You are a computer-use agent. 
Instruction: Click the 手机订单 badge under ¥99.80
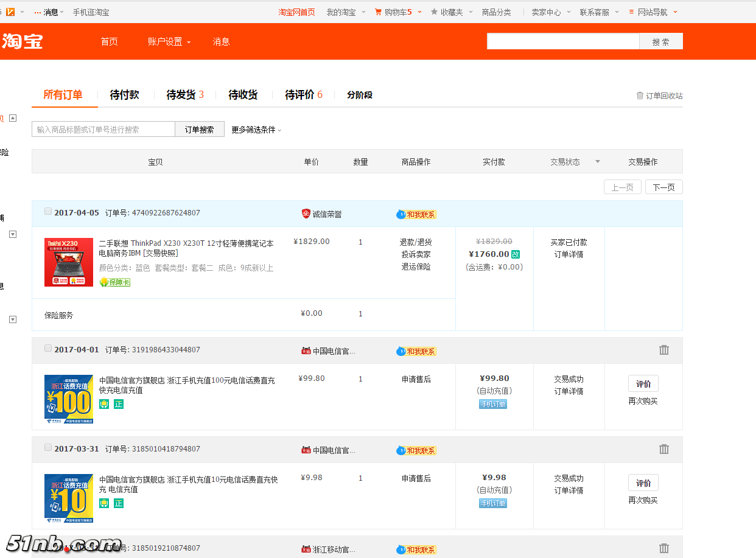pyautogui.click(x=493, y=404)
